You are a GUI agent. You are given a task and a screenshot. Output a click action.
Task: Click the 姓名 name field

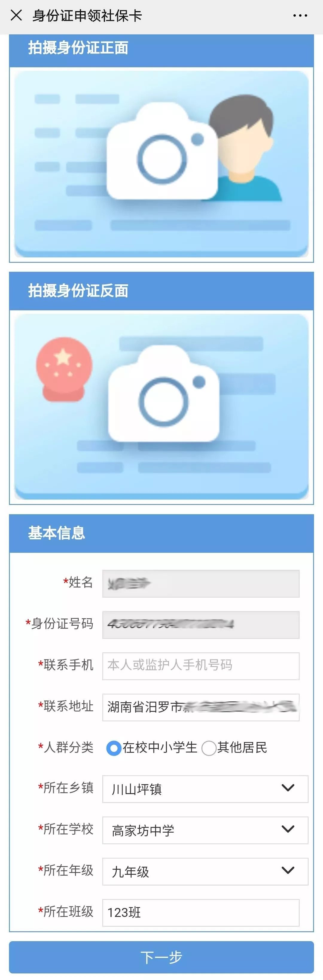pos(201,583)
